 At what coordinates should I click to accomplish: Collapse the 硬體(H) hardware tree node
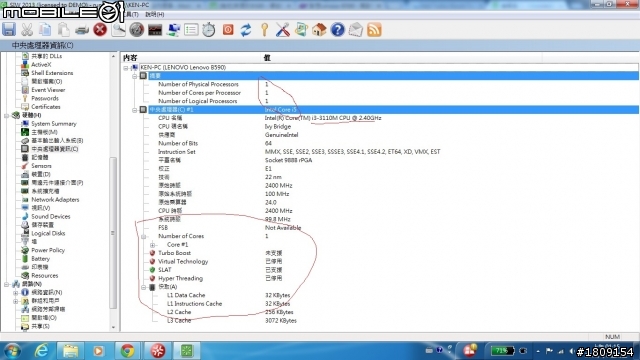click(x=7, y=116)
